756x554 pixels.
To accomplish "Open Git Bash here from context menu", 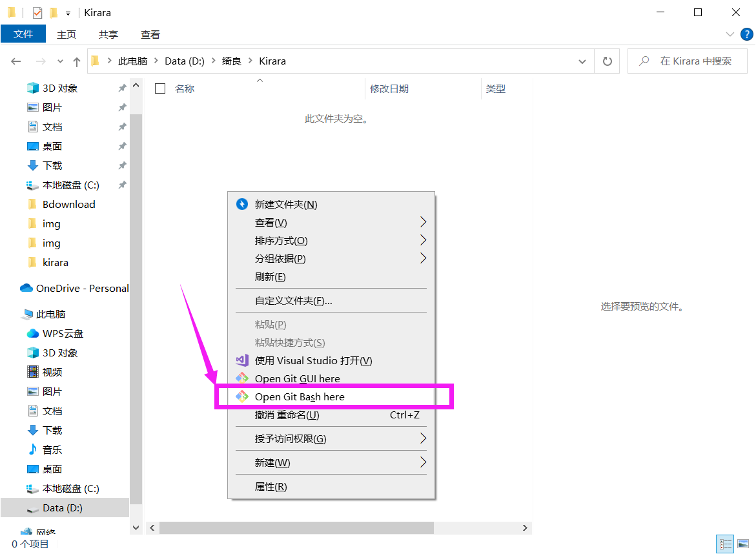I will (x=331, y=397).
